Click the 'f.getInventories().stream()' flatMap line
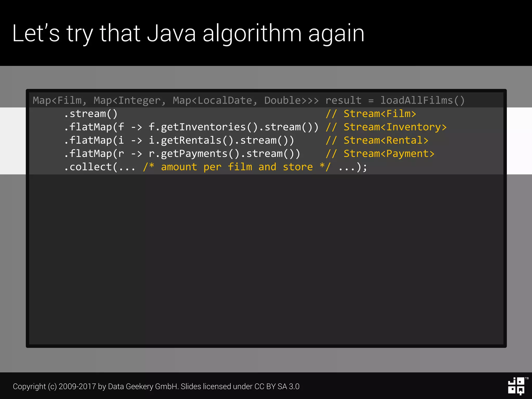This screenshot has height=399, width=532. tap(191, 127)
